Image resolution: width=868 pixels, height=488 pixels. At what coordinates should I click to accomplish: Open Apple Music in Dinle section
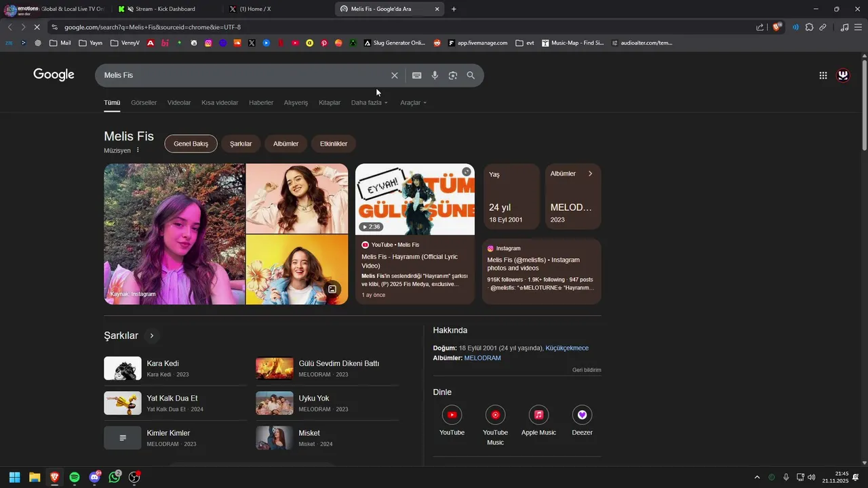point(538,420)
